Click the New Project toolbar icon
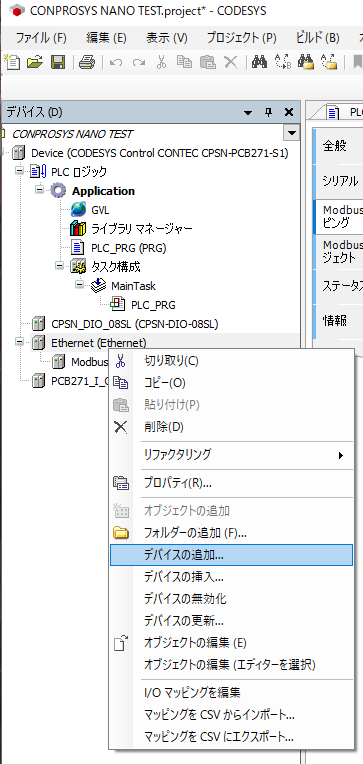The image size is (363, 764). click(12, 62)
